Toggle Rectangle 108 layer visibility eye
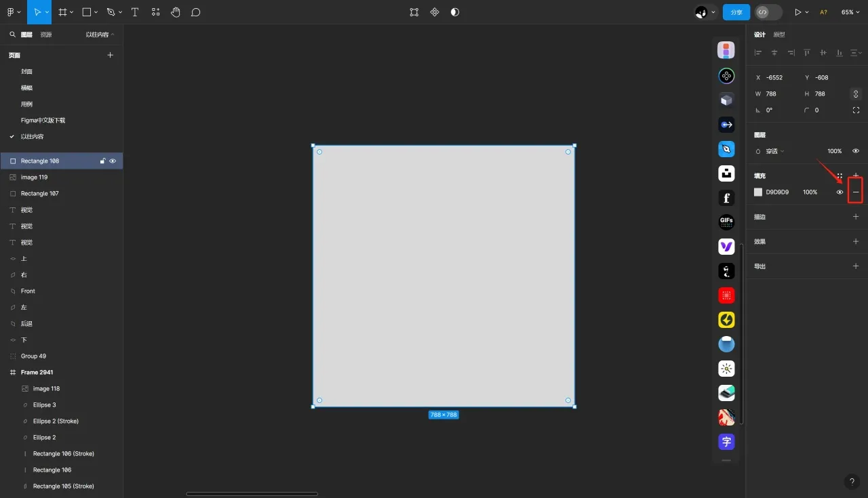 [113, 161]
